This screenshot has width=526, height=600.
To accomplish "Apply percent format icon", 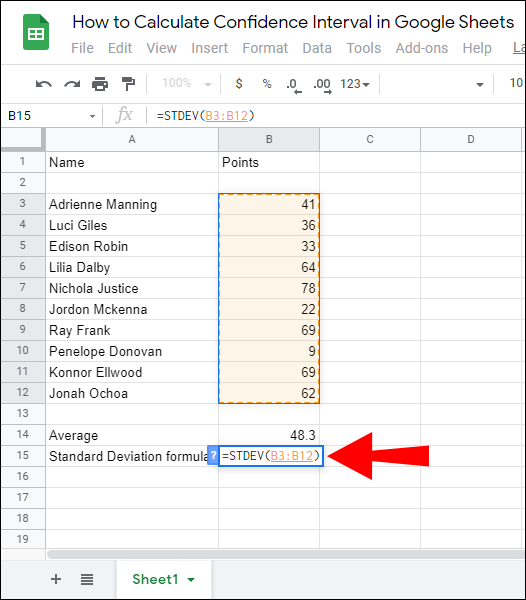I will [267, 83].
